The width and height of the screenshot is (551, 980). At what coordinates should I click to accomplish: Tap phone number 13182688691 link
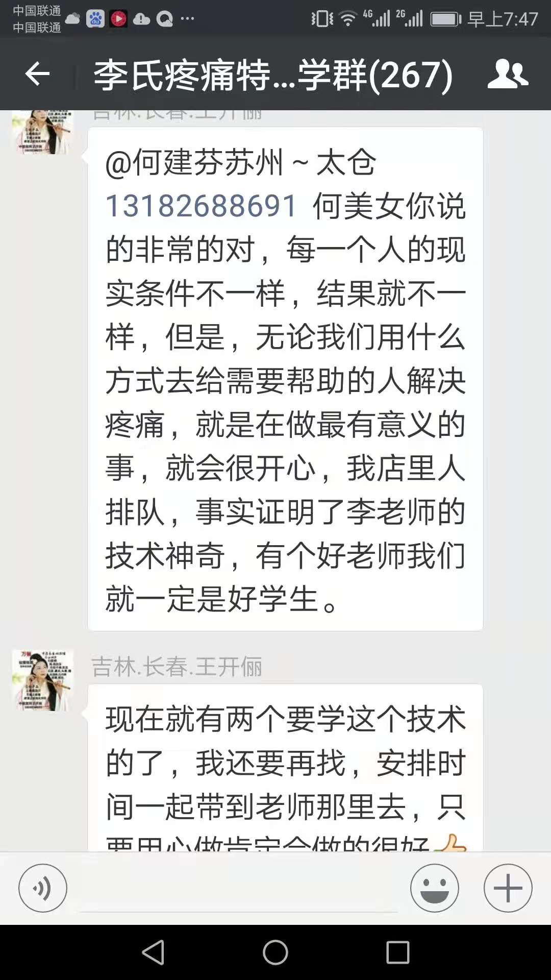tap(202, 206)
